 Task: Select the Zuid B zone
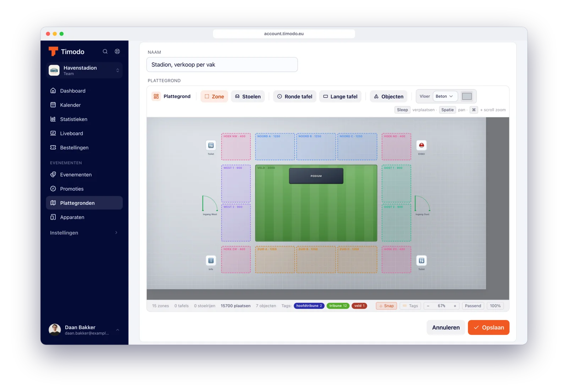(x=316, y=260)
